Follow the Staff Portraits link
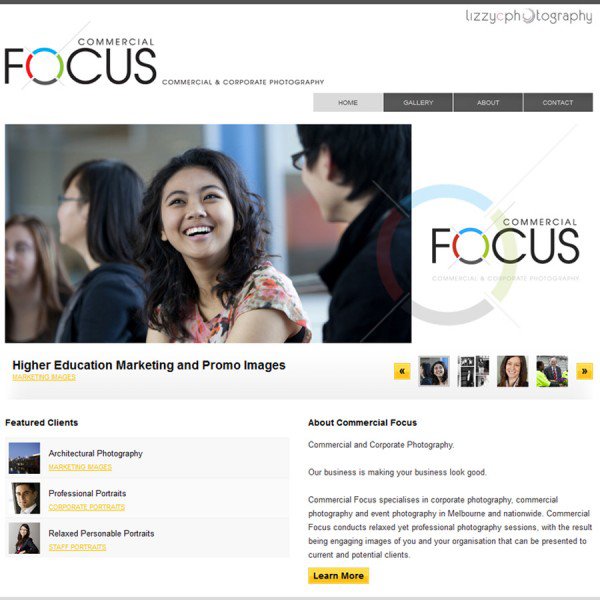 click(77, 547)
